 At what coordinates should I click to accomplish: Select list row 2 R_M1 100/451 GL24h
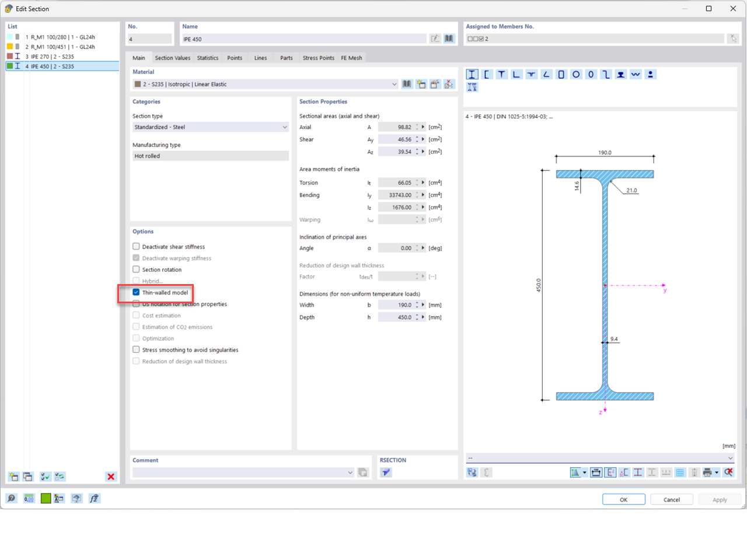(x=62, y=47)
